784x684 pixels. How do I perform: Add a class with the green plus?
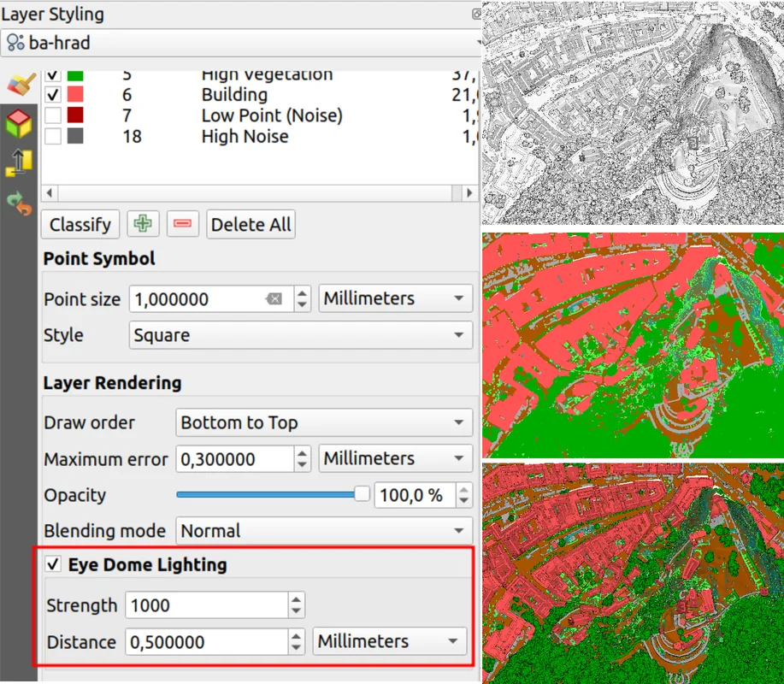point(143,225)
